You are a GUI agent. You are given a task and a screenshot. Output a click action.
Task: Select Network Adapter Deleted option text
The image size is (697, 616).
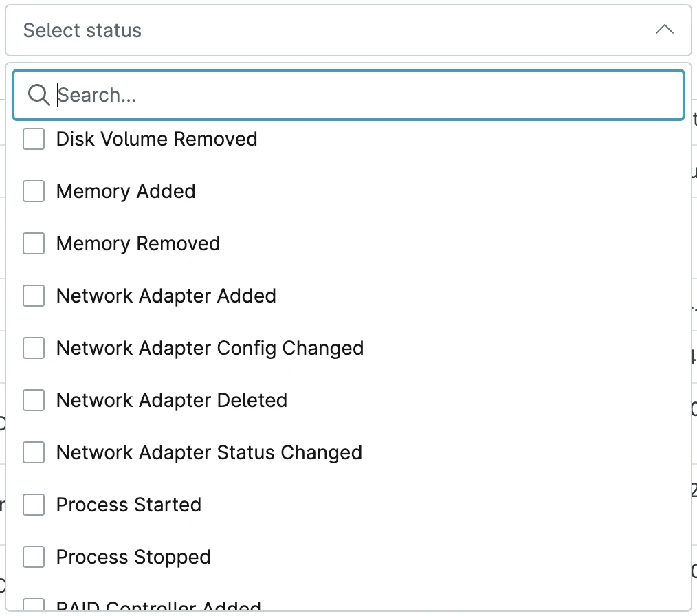[172, 400]
